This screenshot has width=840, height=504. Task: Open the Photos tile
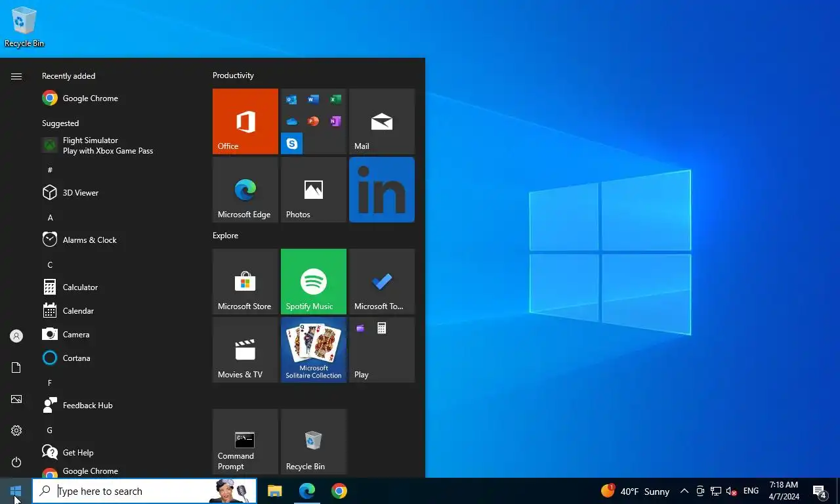pos(314,190)
